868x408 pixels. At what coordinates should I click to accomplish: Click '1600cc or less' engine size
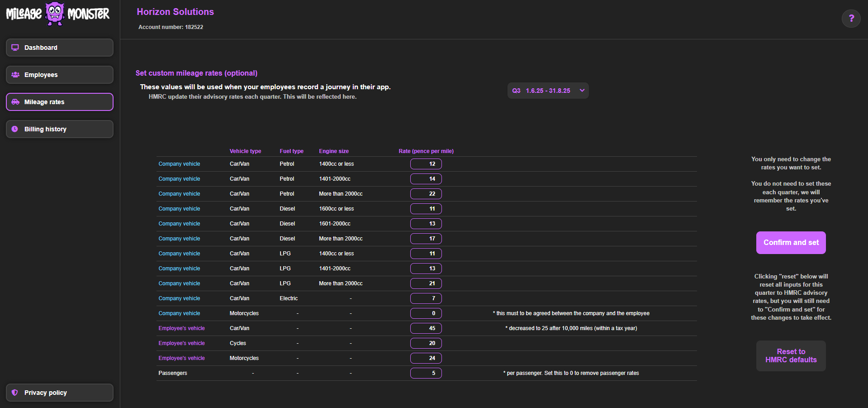(x=337, y=209)
